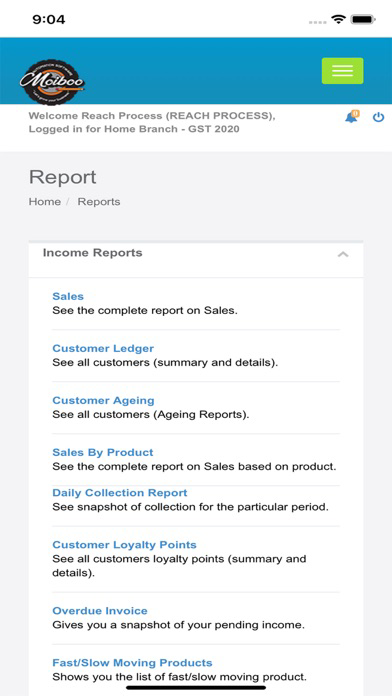
Task: Click 'See the complete report on Sales.' text
Action: point(145,310)
